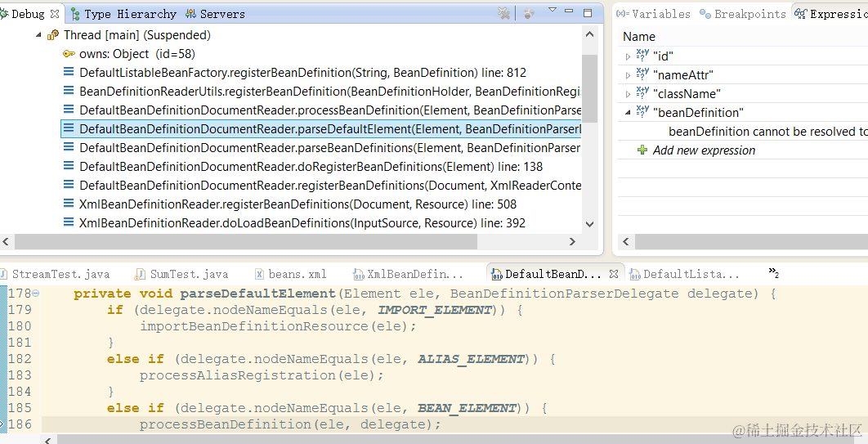Viewport: 868px width, 444px height.
Task: Select doRegisterBeanDefinitions(Element) line 138 frame
Action: [x=311, y=167]
